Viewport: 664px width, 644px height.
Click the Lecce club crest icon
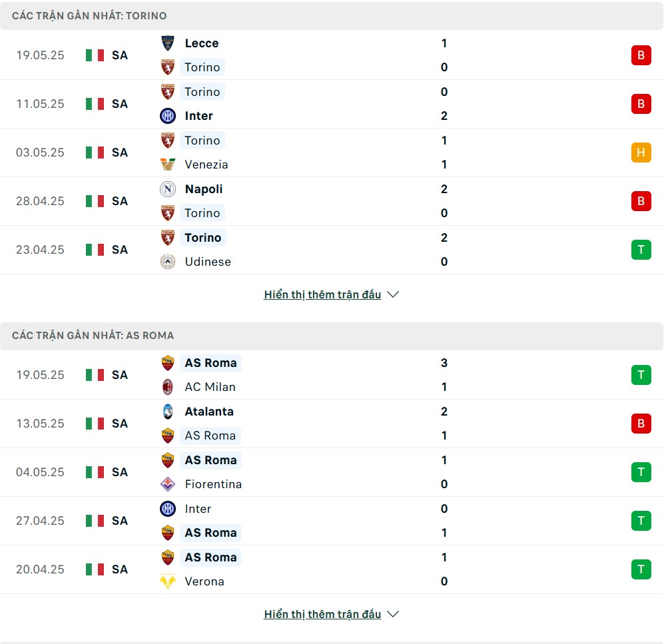168,43
